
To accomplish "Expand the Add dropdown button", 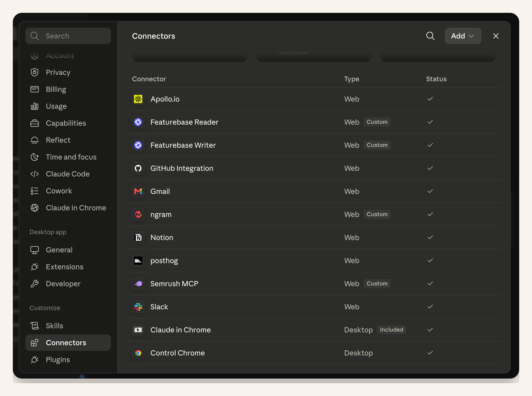I will pyautogui.click(x=463, y=36).
